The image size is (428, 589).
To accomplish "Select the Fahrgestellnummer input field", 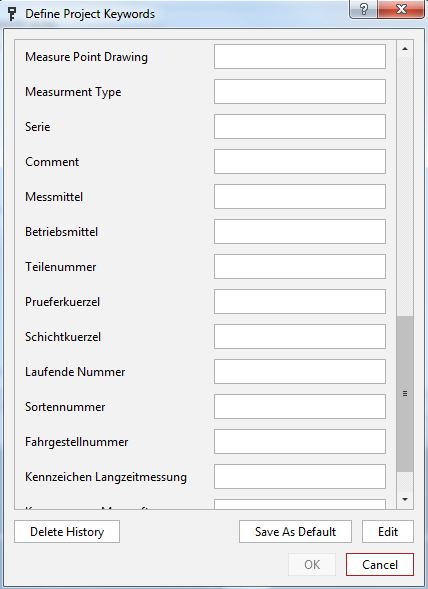I will (x=300, y=442).
